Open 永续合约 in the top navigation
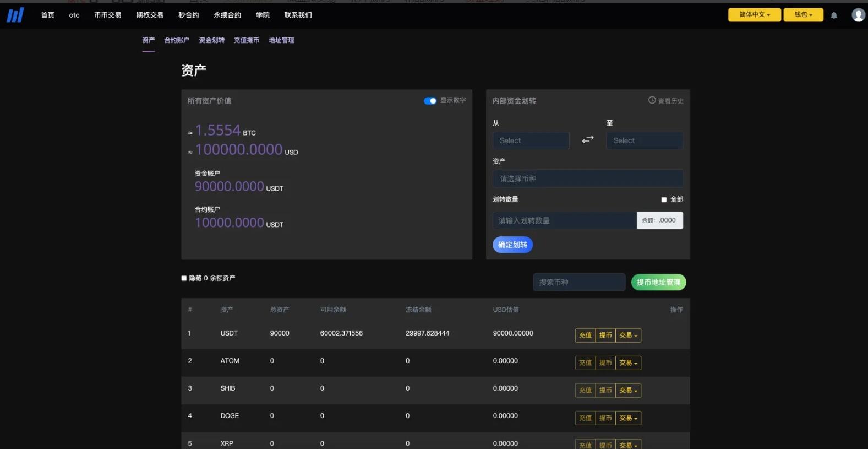The height and width of the screenshot is (449, 868). point(227,15)
